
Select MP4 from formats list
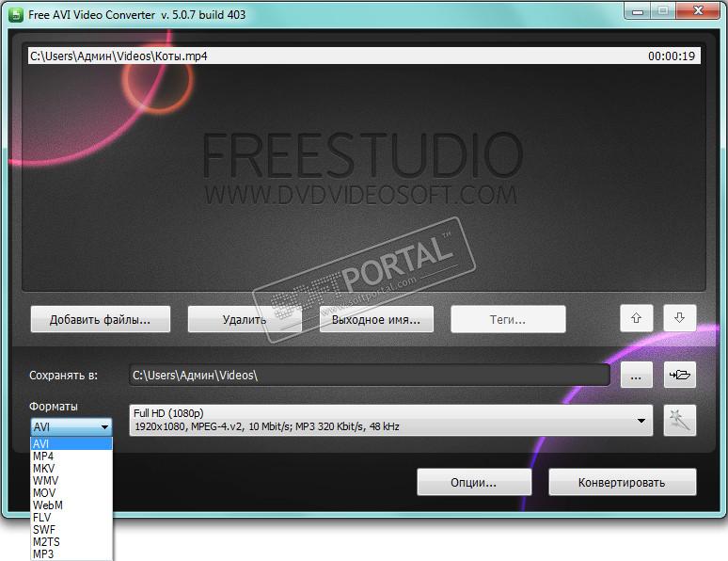pyautogui.click(x=43, y=457)
